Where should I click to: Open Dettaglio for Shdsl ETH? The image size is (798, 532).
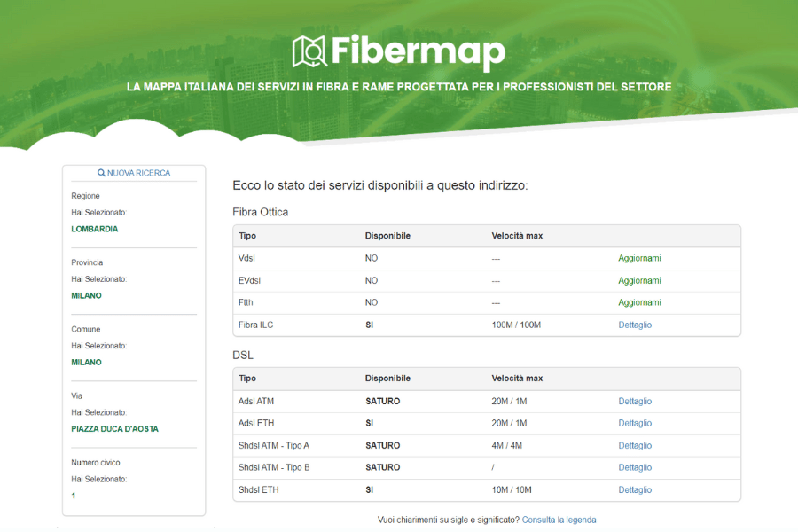[635, 489]
